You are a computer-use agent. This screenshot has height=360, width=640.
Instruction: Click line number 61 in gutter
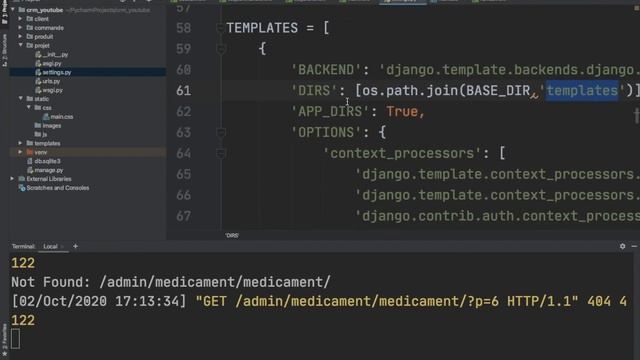point(184,91)
